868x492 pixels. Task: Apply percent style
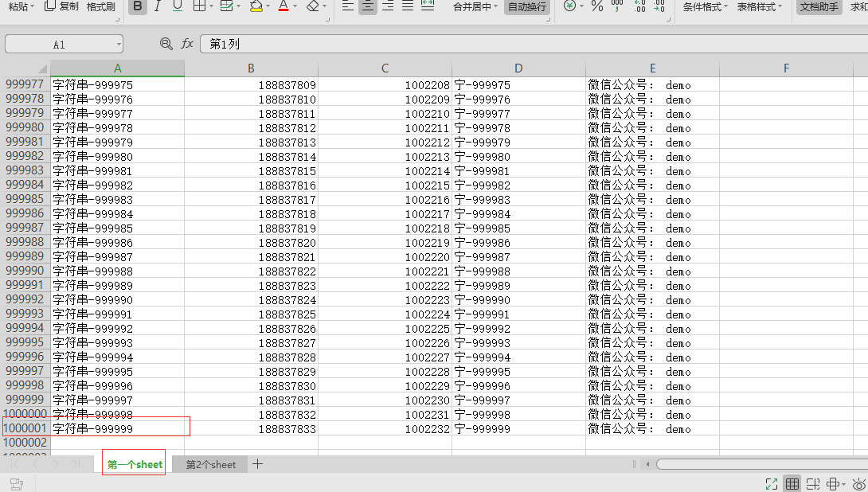tap(597, 6)
